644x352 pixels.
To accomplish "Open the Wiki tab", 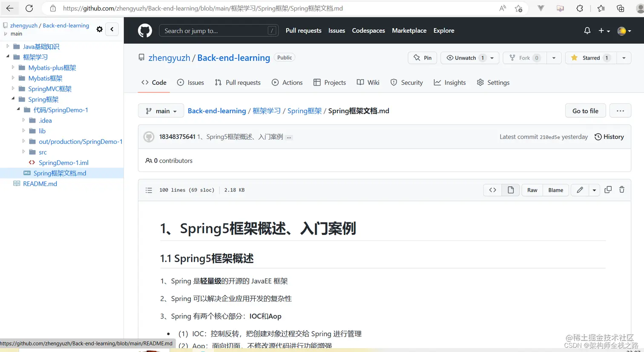I will click(x=368, y=83).
